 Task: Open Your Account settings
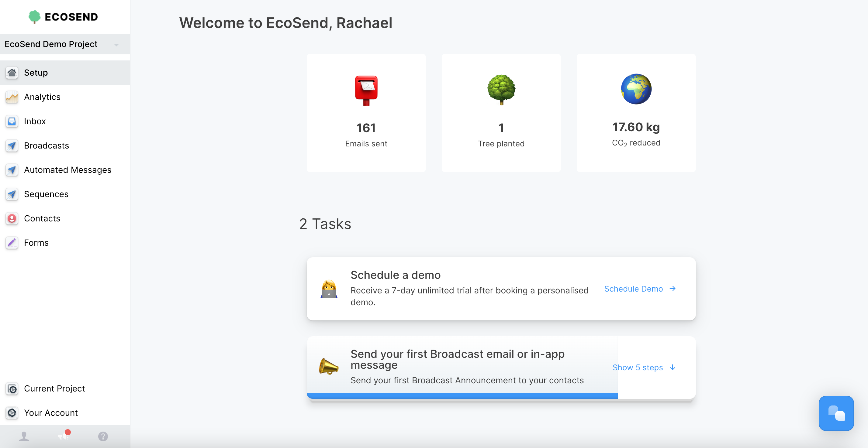50,412
